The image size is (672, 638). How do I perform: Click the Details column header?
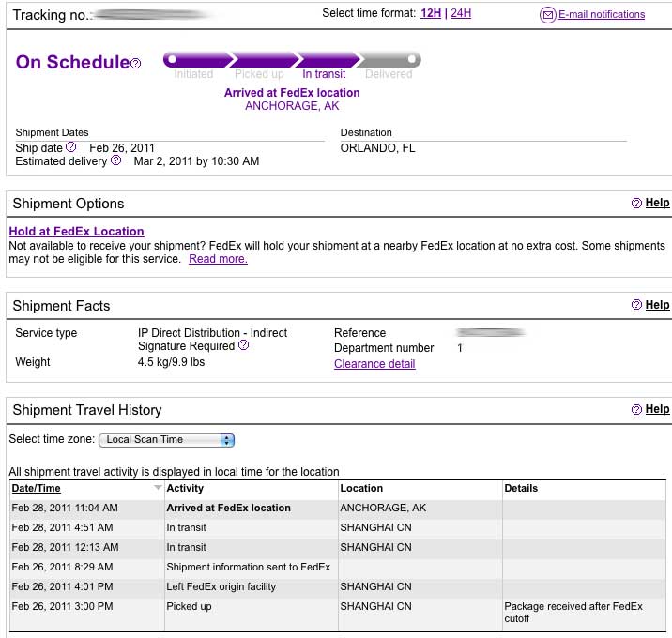(x=521, y=488)
